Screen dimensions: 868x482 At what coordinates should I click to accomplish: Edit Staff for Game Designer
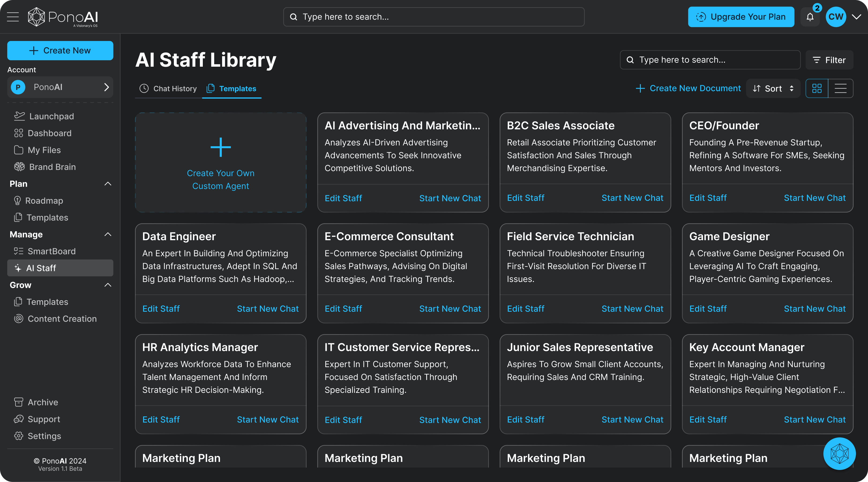708,308
